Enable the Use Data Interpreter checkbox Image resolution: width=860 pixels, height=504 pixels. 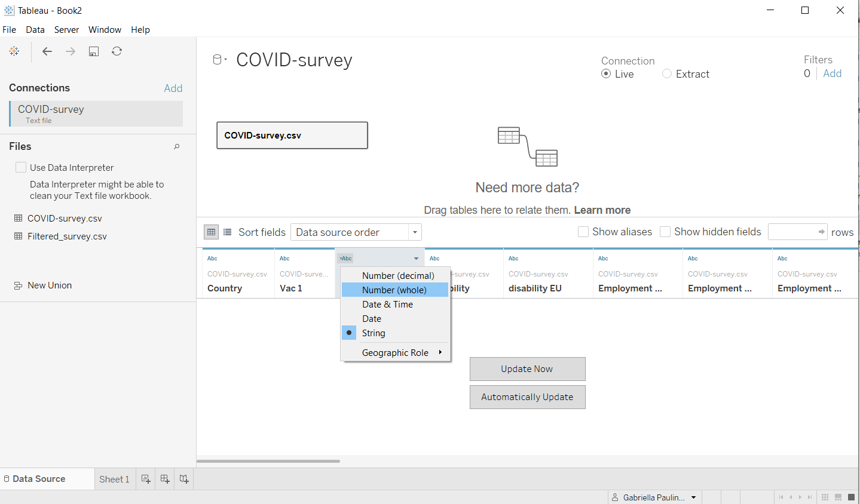click(21, 167)
